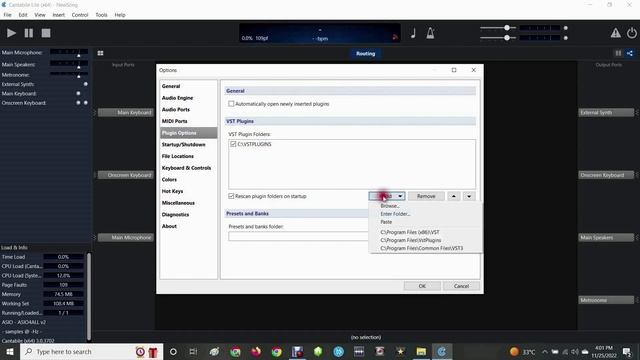Start playback with the Play button
The height and width of the screenshot is (360, 640).
pos(11,33)
